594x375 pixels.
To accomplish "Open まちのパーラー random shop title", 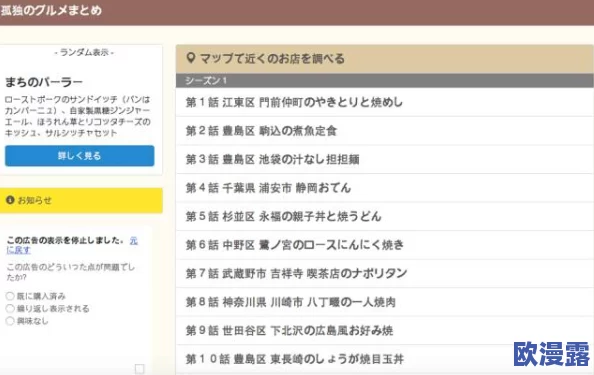I will pyautogui.click(x=44, y=82).
